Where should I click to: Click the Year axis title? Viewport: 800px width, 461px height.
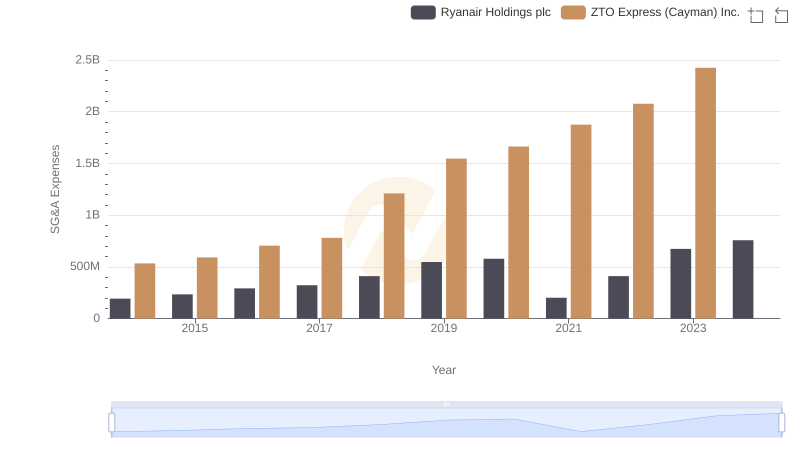444,370
